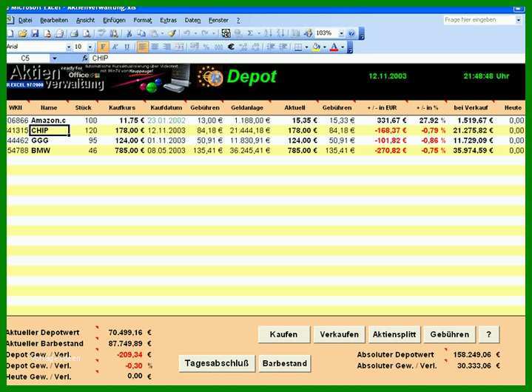
Task: Open AutoSum dropdown arrow
Action: [259, 33]
